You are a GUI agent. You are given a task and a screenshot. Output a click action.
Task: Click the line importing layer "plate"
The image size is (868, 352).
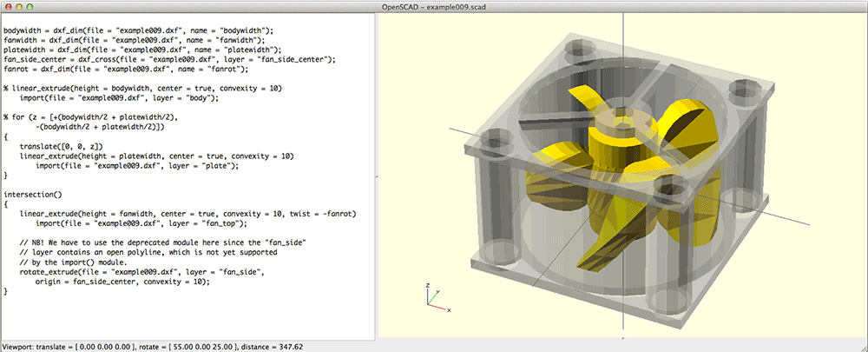(x=126, y=165)
